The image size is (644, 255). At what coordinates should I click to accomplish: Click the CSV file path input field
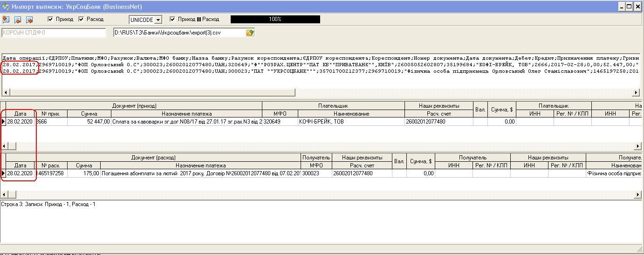pos(179,33)
